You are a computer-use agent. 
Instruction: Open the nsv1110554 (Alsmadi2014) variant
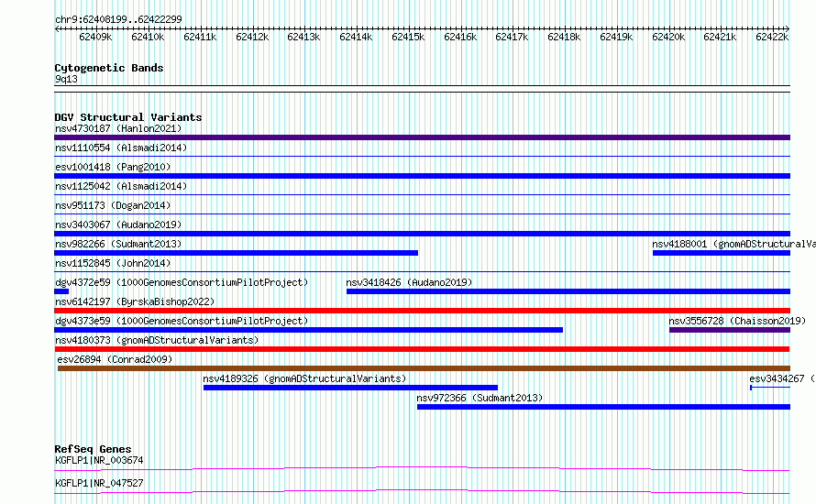(121, 148)
